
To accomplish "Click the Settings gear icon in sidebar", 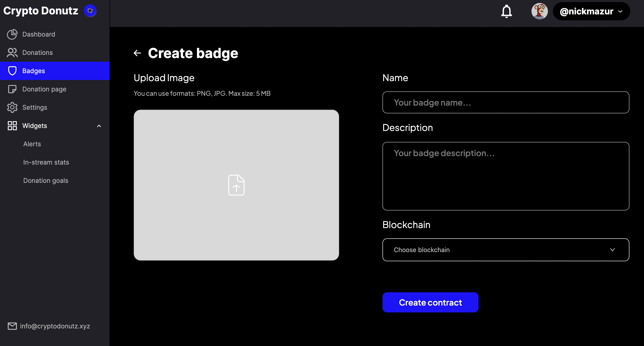I will tap(12, 107).
